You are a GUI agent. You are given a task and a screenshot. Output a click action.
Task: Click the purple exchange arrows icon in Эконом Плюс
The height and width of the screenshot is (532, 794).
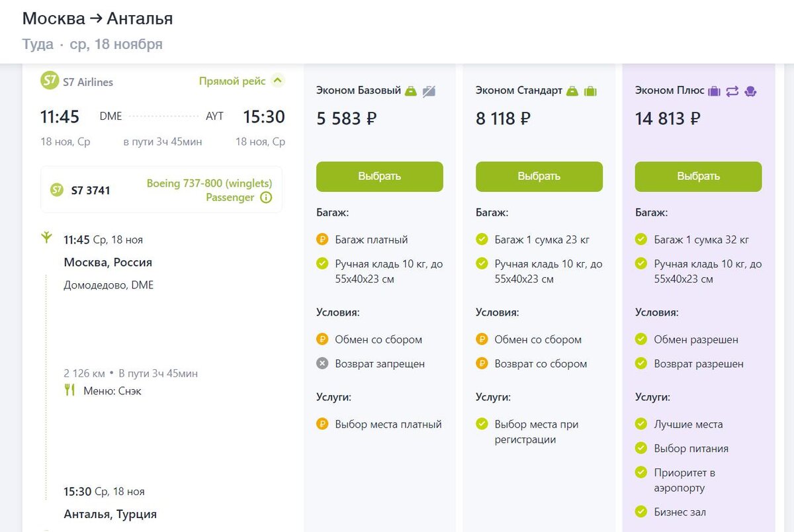[732, 91]
